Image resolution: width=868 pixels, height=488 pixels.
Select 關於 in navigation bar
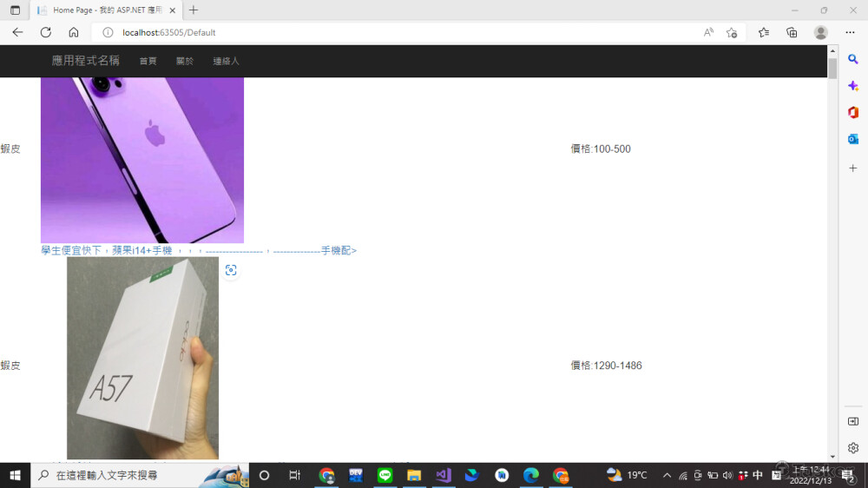[x=185, y=62]
